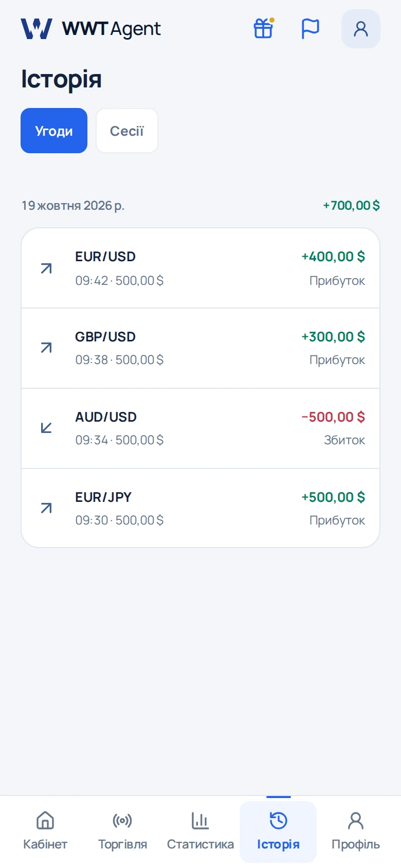Viewport: 401px width, 868px height.
Task: Open the AUD/USD loss deal row
Action: click(x=200, y=428)
